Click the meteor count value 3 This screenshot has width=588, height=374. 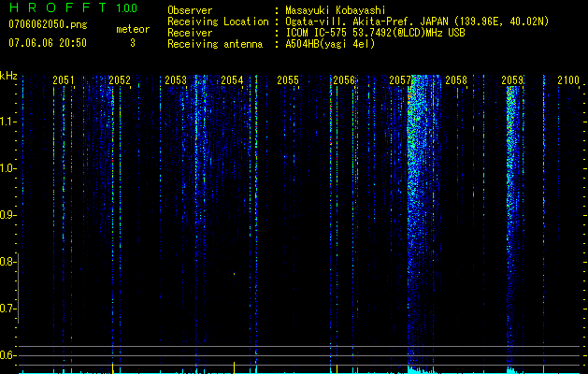[133, 43]
